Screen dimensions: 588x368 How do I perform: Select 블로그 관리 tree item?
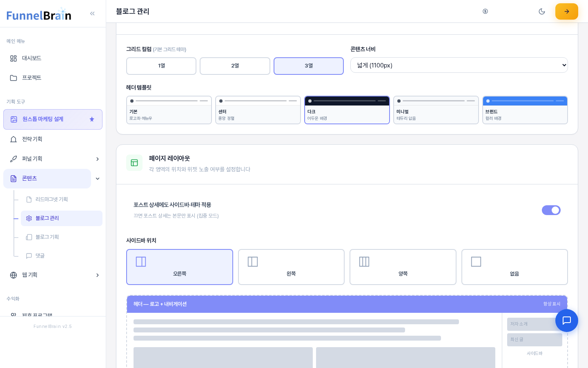[x=62, y=218]
